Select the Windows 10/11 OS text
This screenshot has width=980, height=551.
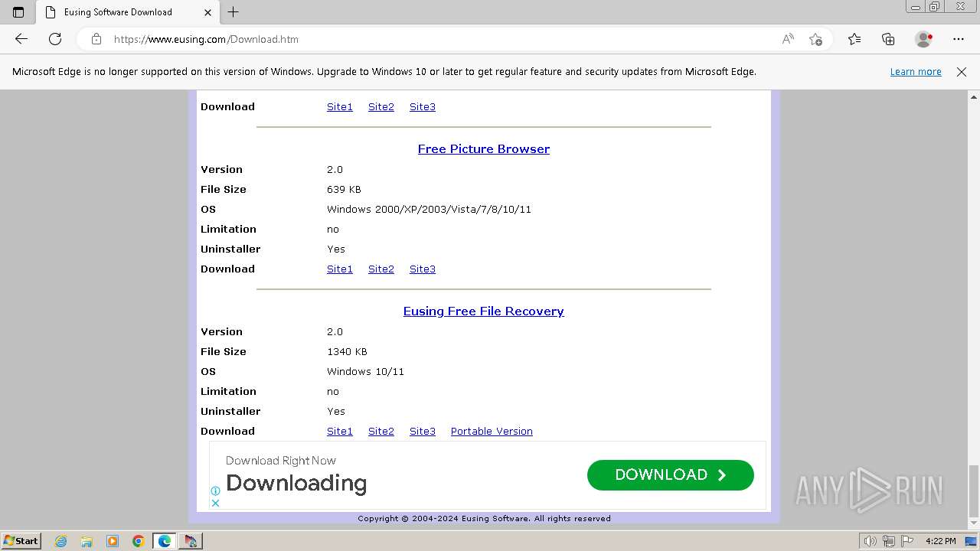[x=365, y=372]
